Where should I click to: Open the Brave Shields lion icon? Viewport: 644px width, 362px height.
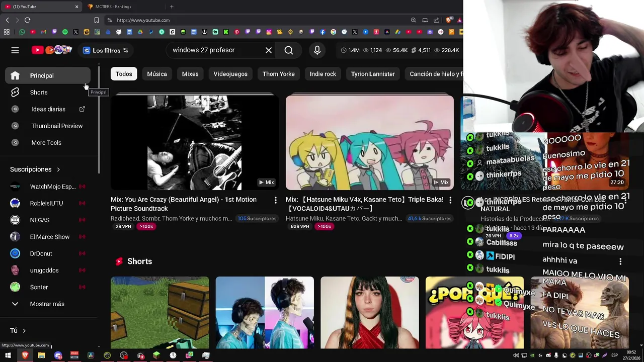(448, 20)
